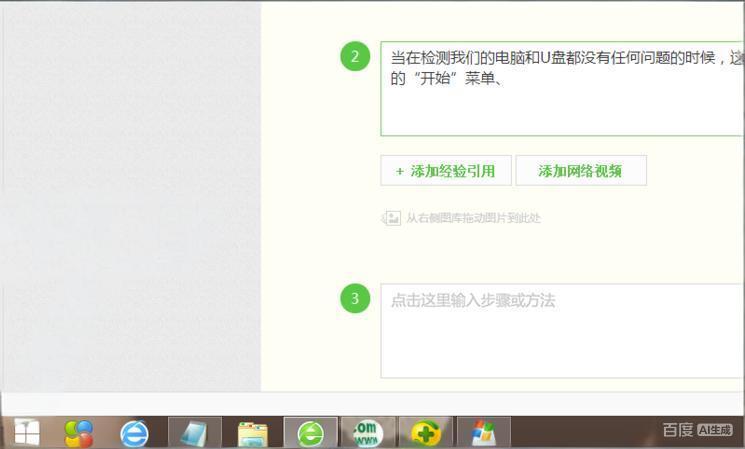This screenshot has width=745, height=449.
Task: Click the 添加经验引用 button
Action: 445,171
